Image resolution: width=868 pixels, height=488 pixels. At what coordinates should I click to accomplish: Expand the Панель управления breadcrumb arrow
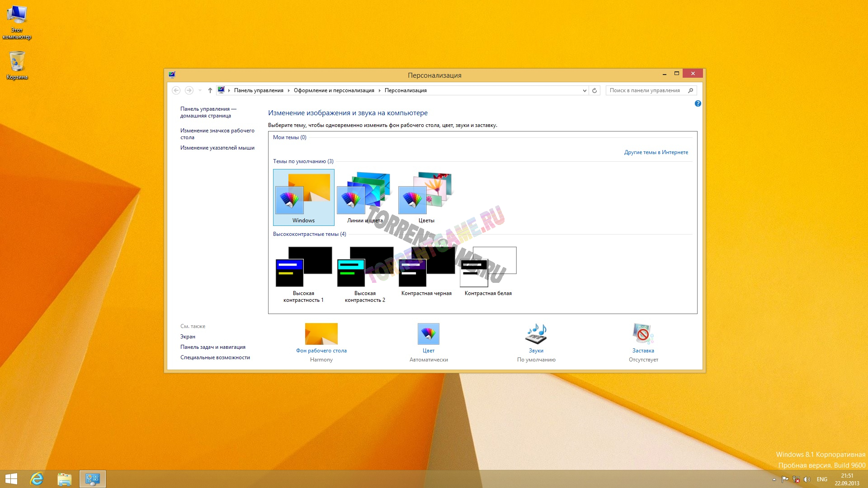(288, 90)
